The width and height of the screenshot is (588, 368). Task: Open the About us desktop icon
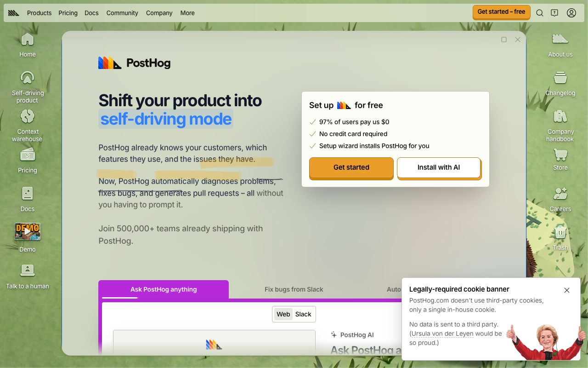pos(560,45)
